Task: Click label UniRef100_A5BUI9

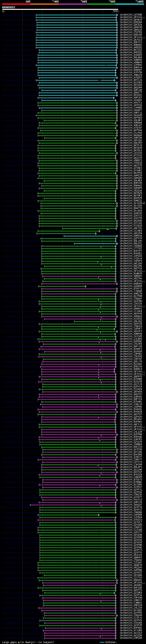Action: point(131,75)
